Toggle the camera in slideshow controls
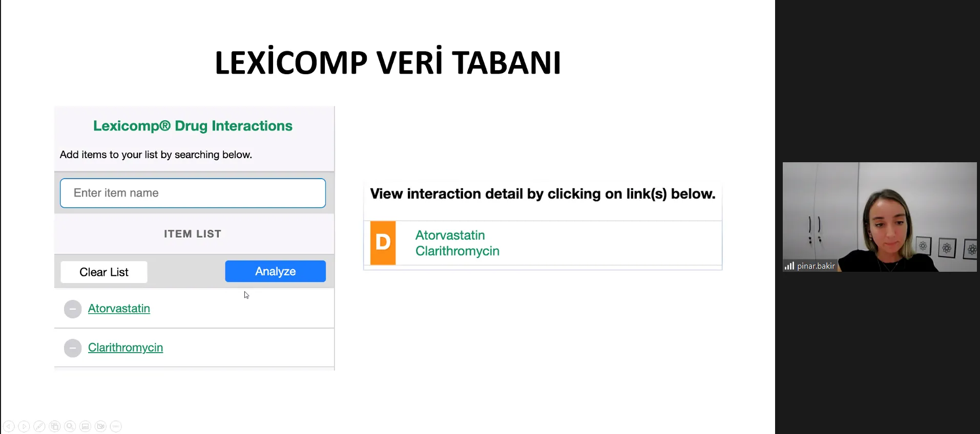The width and height of the screenshot is (980, 434). pyautogui.click(x=101, y=426)
